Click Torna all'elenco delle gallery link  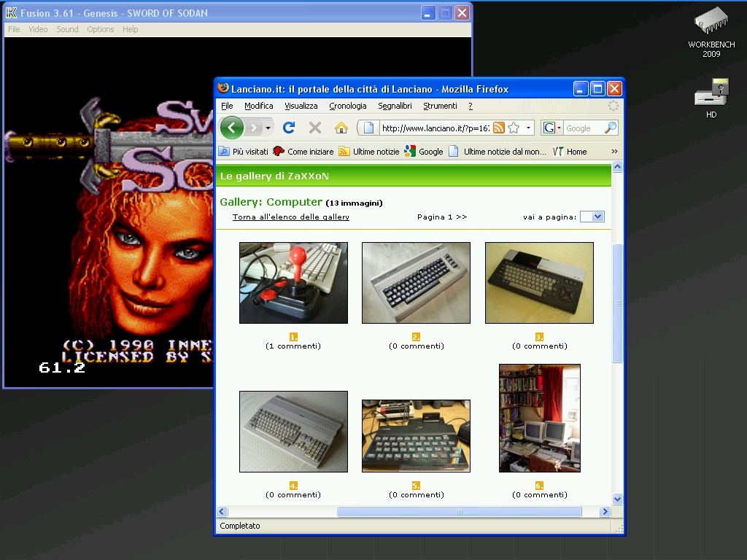290,217
